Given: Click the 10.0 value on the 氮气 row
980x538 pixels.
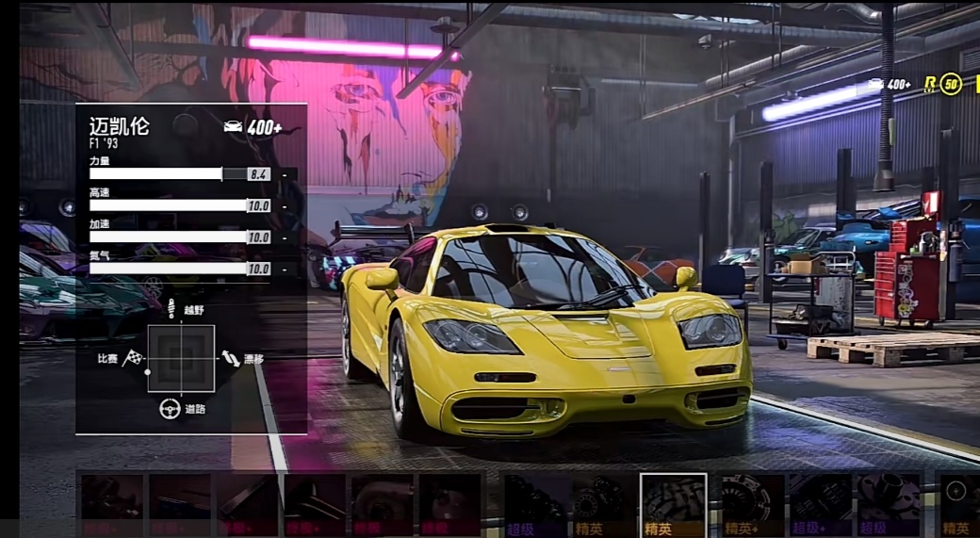Looking at the screenshot, I should click(259, 269).
